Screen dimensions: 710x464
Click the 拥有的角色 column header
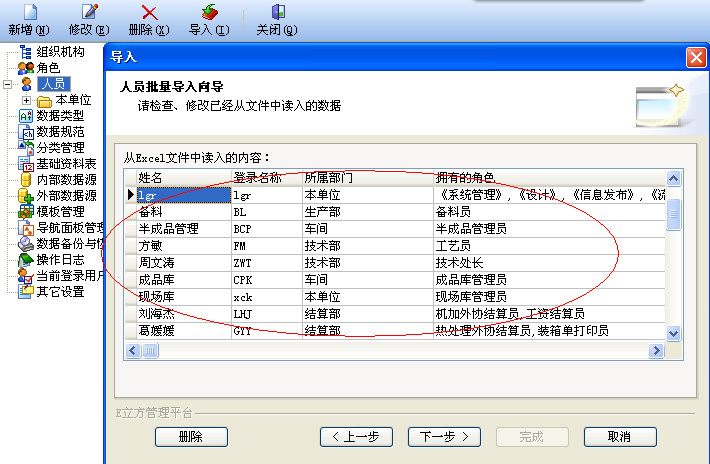click(x=549, y=177)
